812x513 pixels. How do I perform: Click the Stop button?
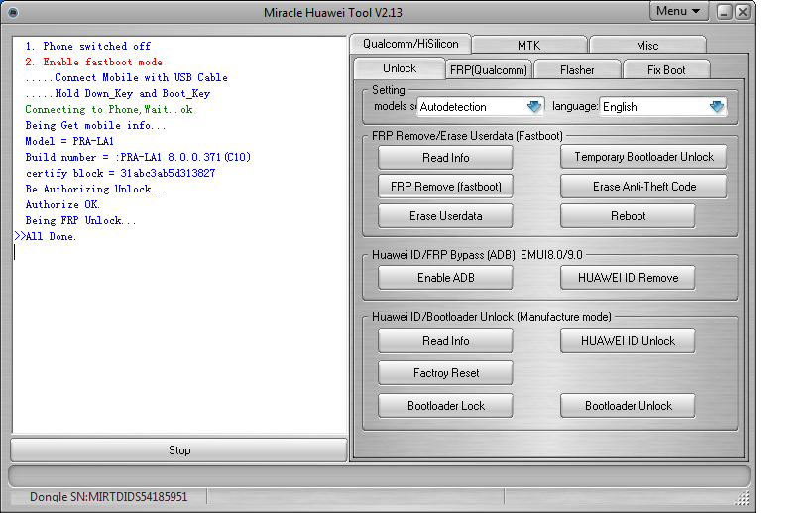click(x=179, y=450)
